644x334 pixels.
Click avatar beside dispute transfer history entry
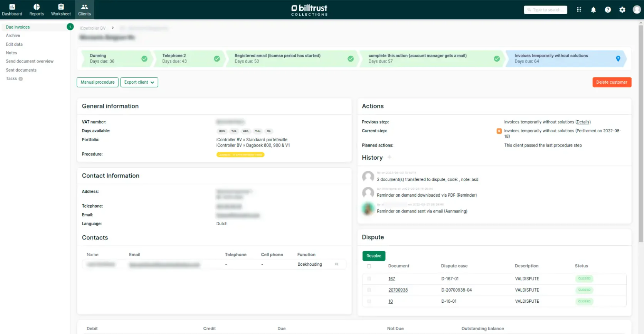[368, 177]
